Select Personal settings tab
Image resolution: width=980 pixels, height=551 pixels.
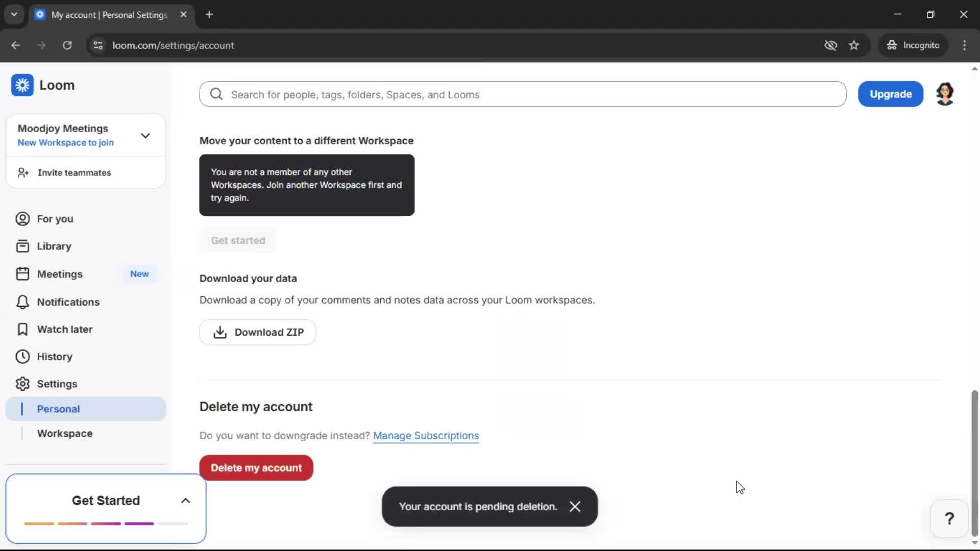58,409
